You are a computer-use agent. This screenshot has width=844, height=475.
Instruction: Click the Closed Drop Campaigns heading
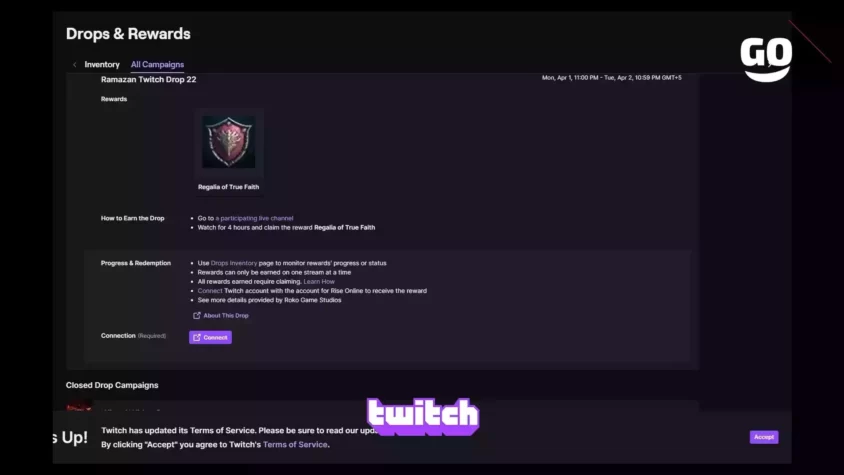coord(112,385)
